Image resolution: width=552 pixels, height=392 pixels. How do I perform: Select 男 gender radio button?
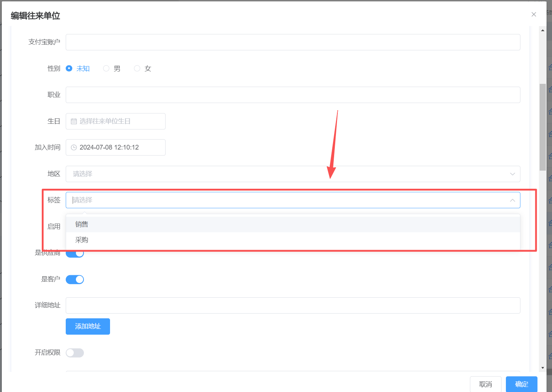point(106,69)
